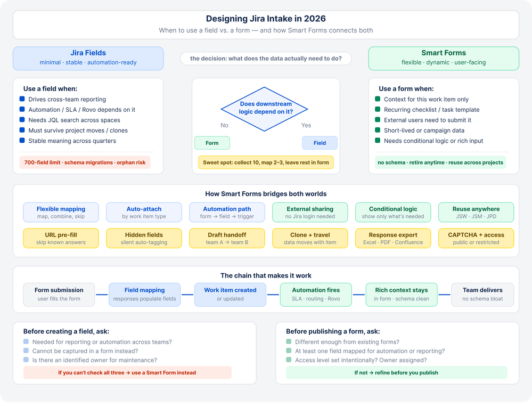Image resolution: width=532 pixels, height=409 pixels.
Task: Select the Reuse anywhere card
Action: click(x=476, y=212)
